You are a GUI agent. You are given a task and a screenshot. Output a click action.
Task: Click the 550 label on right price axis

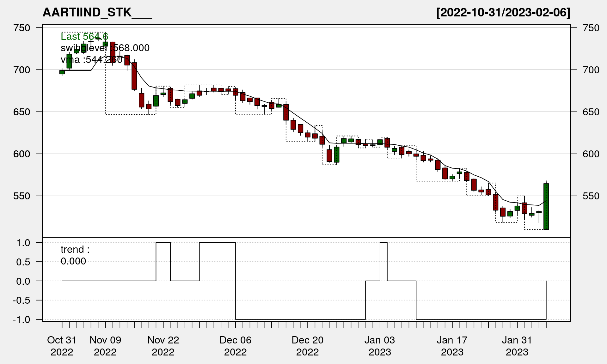pos(591,196)
